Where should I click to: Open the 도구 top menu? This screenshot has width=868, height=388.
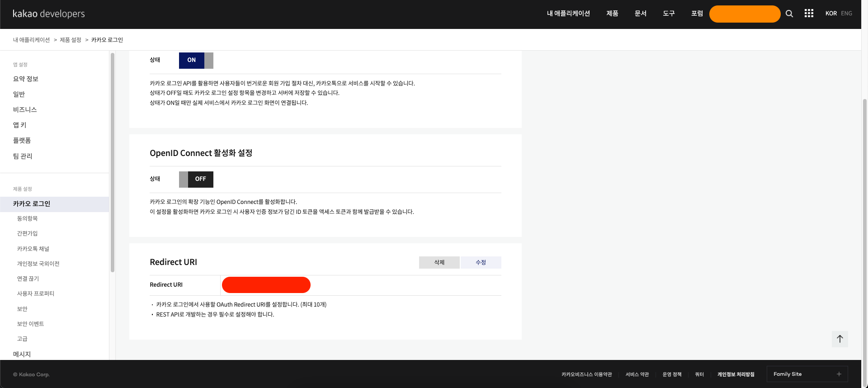pyautogui.click(x=669, y=14)
